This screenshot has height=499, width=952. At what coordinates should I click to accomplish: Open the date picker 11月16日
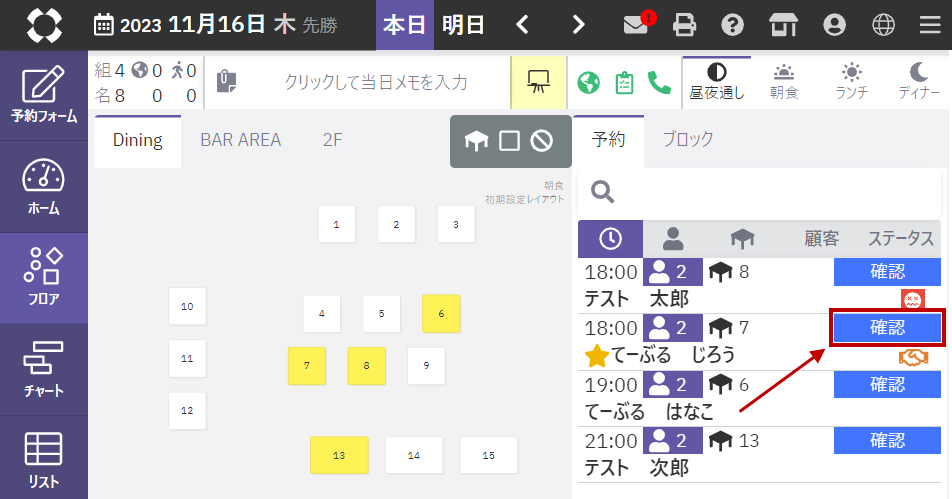coord(216,25)
